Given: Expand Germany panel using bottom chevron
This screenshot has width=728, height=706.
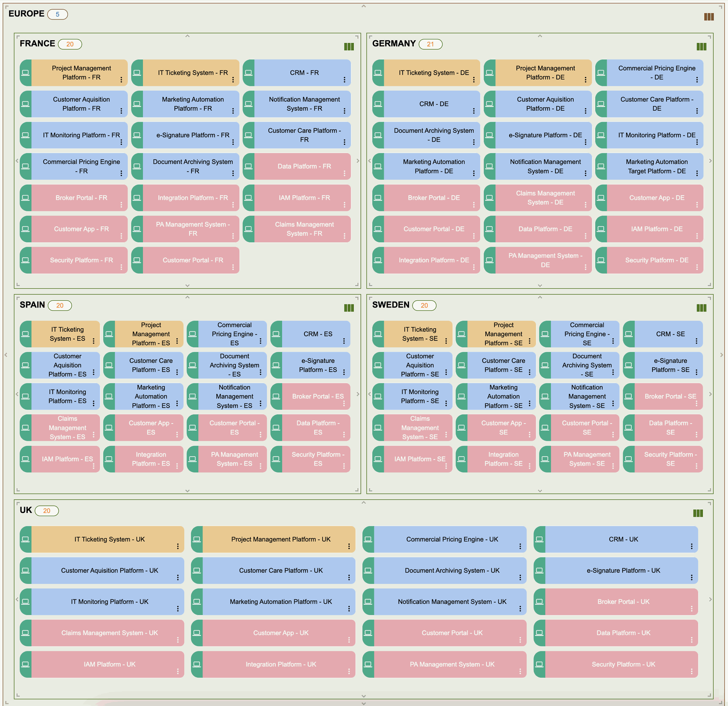Looking at the screenshot, I should pos(540,286).
